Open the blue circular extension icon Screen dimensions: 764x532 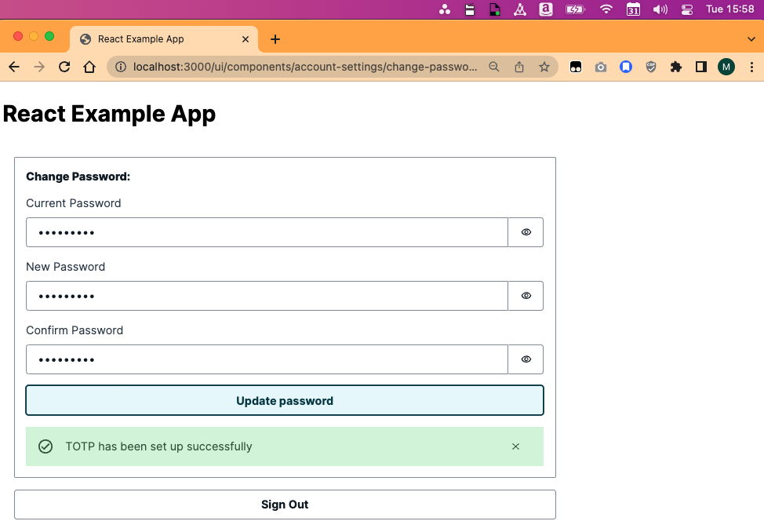[626, 67]
